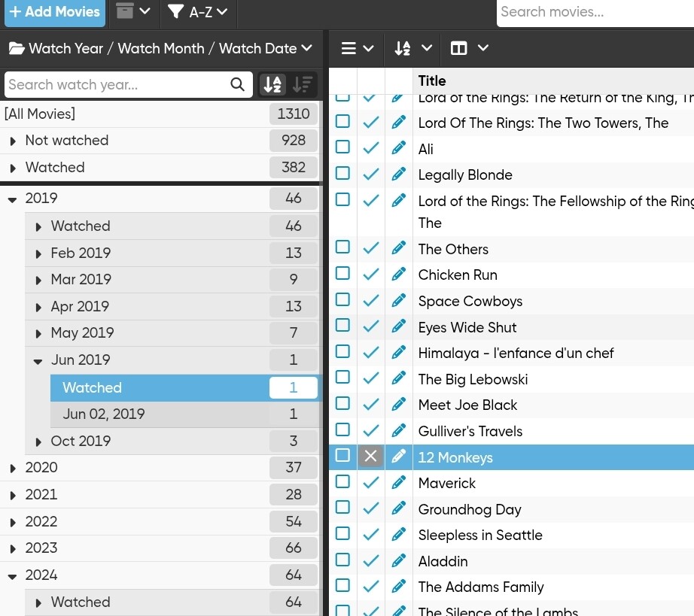This screenshot has height=616, width=694.
Task: Click the magnifier icon in watch year search
Action: pyautogui.click(x=238, y=85)
